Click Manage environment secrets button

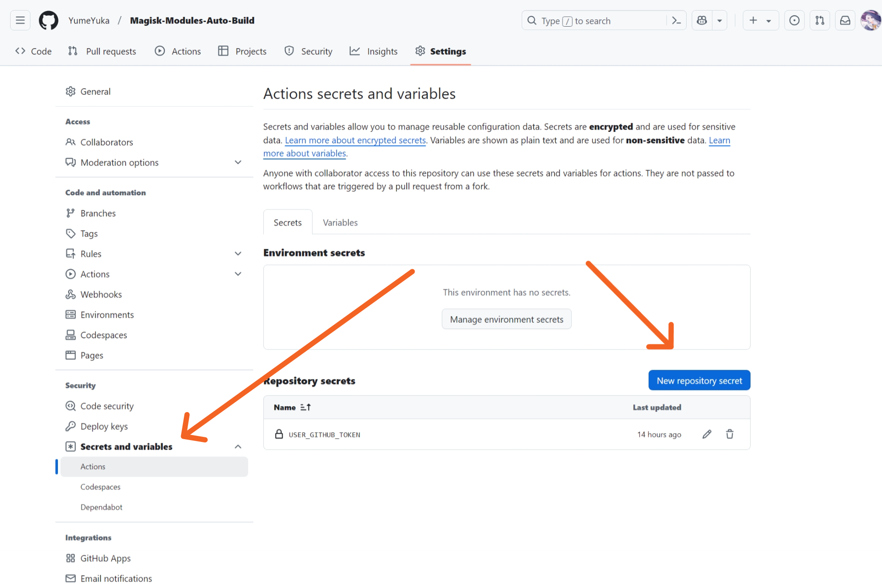point(506,319)
